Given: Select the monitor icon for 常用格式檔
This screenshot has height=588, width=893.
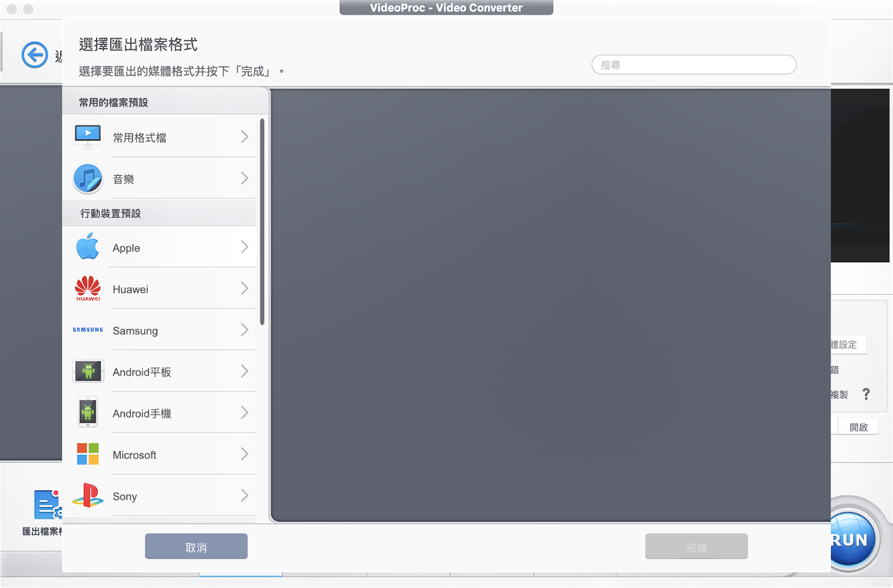Looking at the screenshot, I should pos(88,136).
